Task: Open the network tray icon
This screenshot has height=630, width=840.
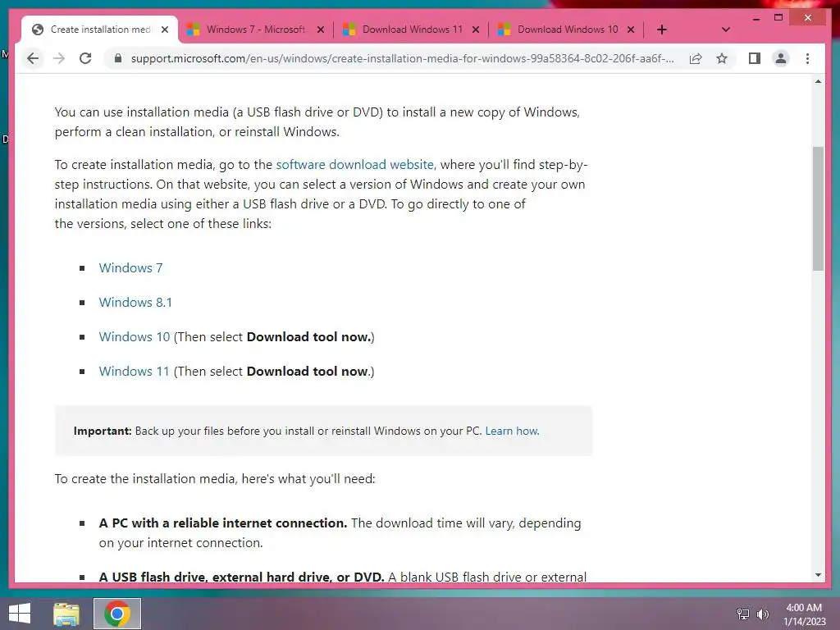Action: point(743,614)
